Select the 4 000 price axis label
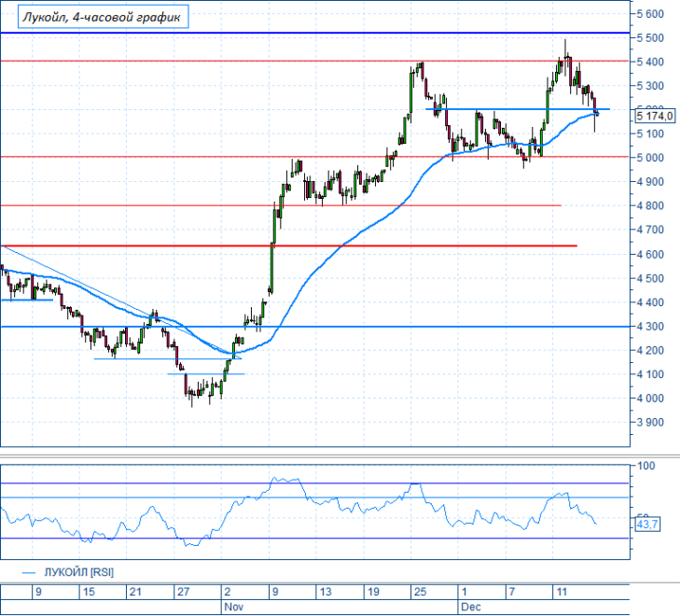This screenshot has width=681, height=616. click(x=650, y=398)
